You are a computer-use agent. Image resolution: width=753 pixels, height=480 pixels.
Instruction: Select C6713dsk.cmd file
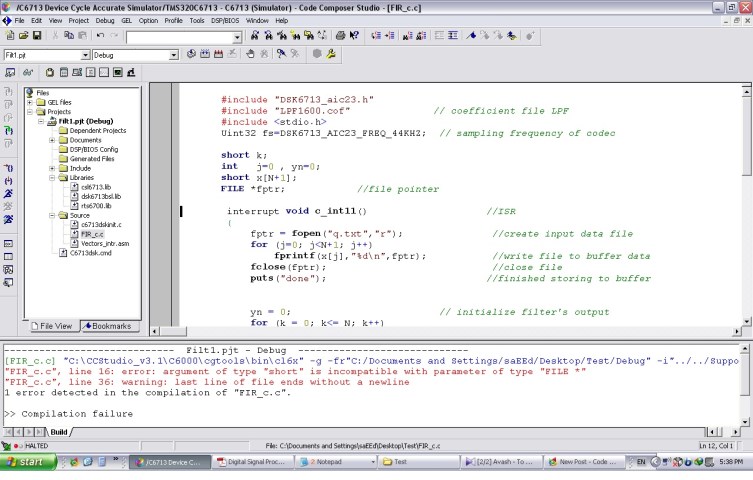pyautogui.click(x=91, y=253)
